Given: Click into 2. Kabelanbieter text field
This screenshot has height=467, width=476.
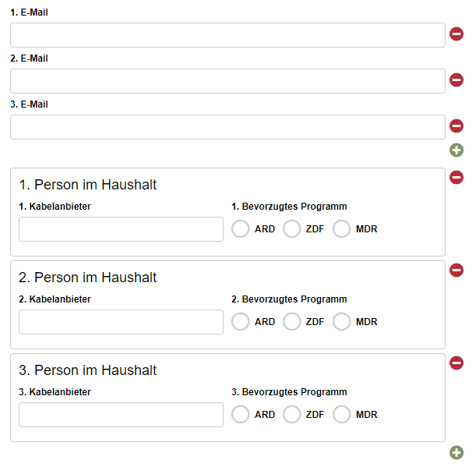Looking at the screenshot, I should 121,322.
